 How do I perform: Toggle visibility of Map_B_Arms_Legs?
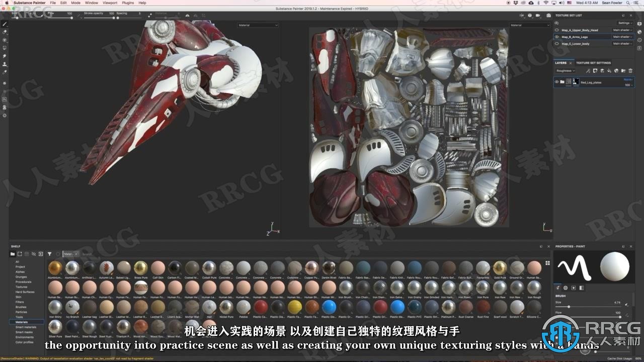coord(556,37)
